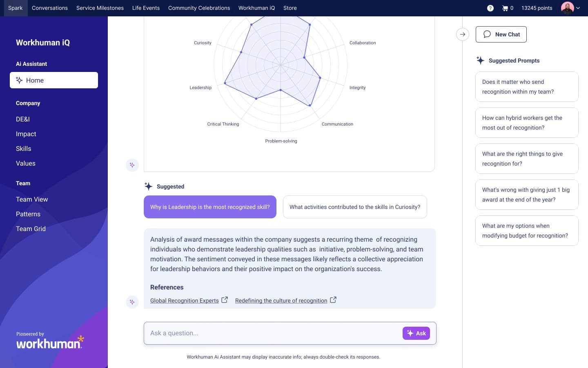Screen dimensions: 588x368
Task: Click the Home sparkle icon in the sidebar
Action: click(x=19, y=80)
